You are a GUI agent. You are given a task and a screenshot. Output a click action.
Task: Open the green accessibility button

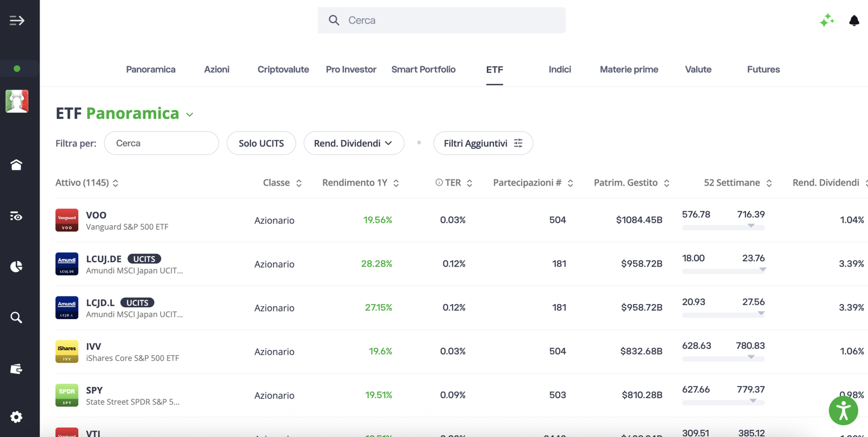[843, 411]
